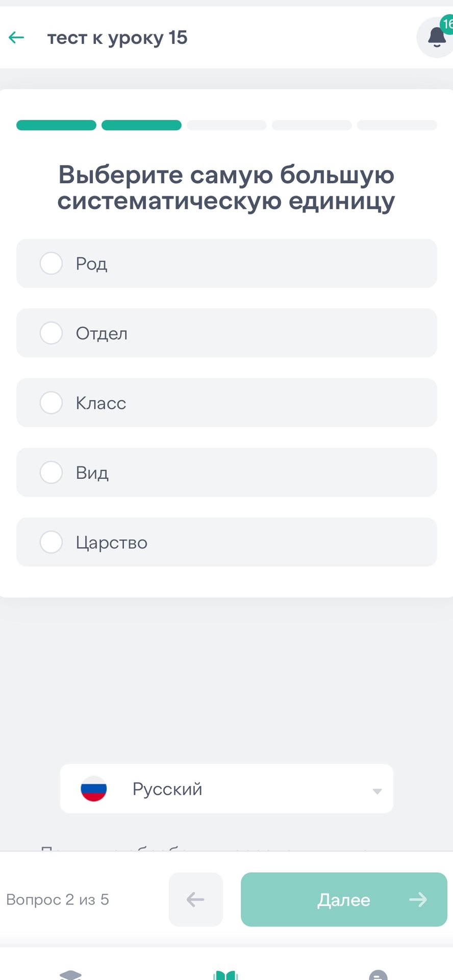Expand the Русский language dropdown
The image size is (453, 980).
(226, 789)
